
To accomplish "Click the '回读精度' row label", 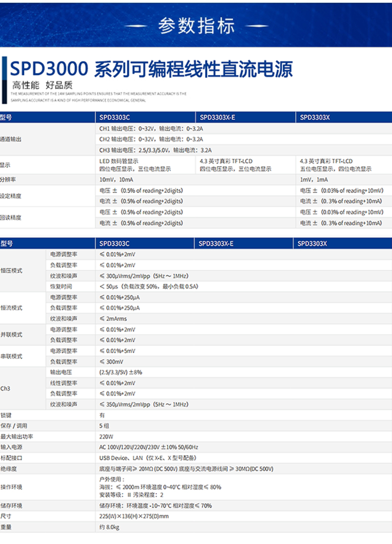I will pyautogui.click(x=11, y=218).
